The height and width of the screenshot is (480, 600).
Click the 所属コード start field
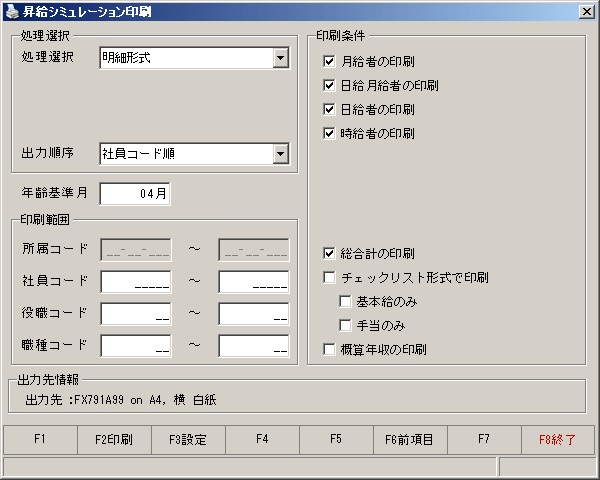click(x=136, y=250)
